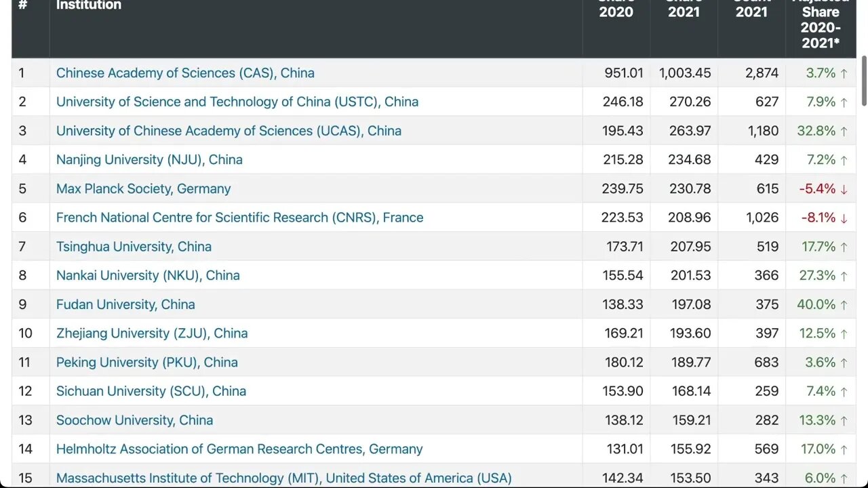Open Zhejiang University (ZJU) page
The height and width of the screenshot is (488, 868).
pos(152,333)
